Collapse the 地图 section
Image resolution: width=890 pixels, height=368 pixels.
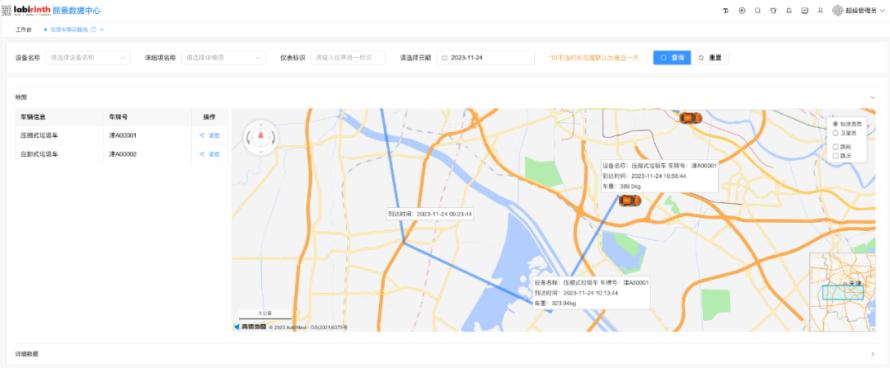(873, 97)
